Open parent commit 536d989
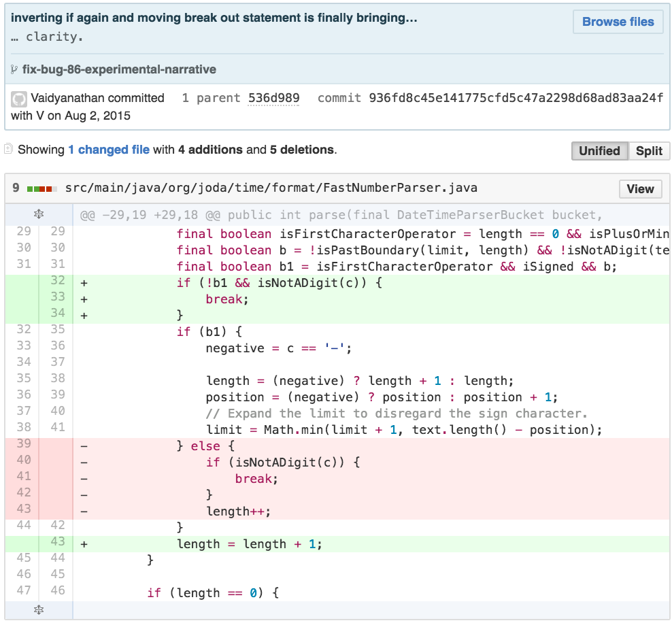The image size is (672, 623). point(273,98)
